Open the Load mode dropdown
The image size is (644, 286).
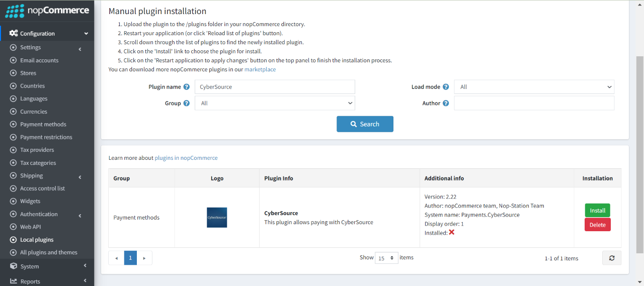(534, 87)
